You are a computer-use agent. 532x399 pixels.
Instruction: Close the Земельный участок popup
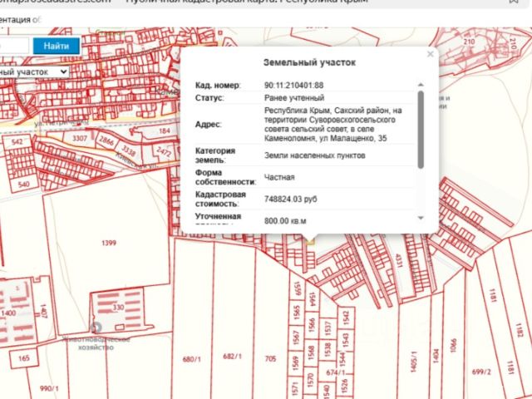pos(431,54)
